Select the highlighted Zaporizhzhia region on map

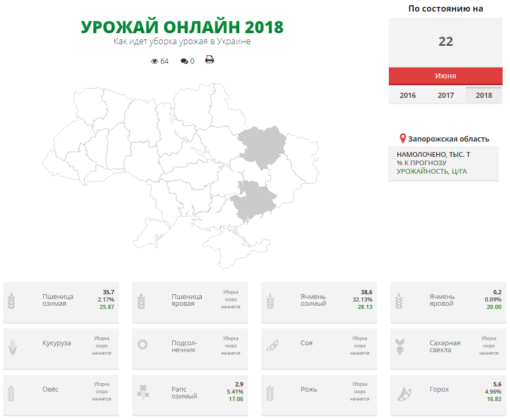(x=253, y=201)
